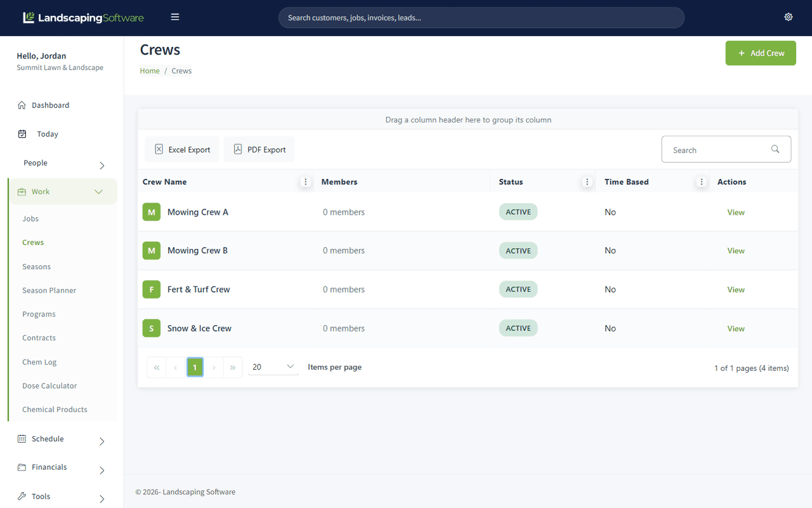Go to next page arrow
The width and height of the screenshot is (812, 508).
(214, 367)
